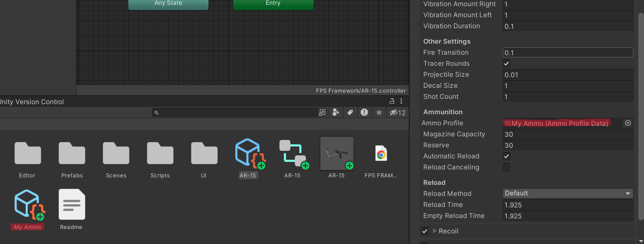Click the Search by Import Log Type icon
Image resolution: width=644 pixels, height=244 pixels.
coord(364,113)
